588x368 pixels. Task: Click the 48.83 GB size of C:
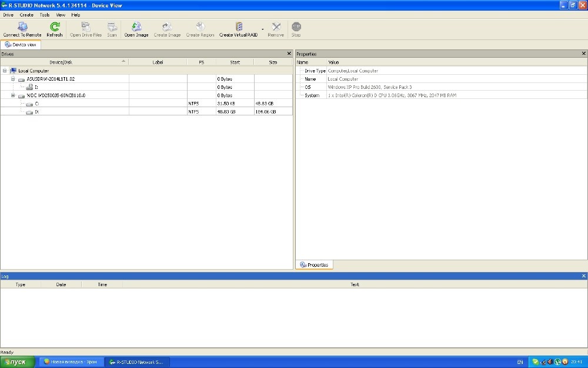[x=265, y=104]
